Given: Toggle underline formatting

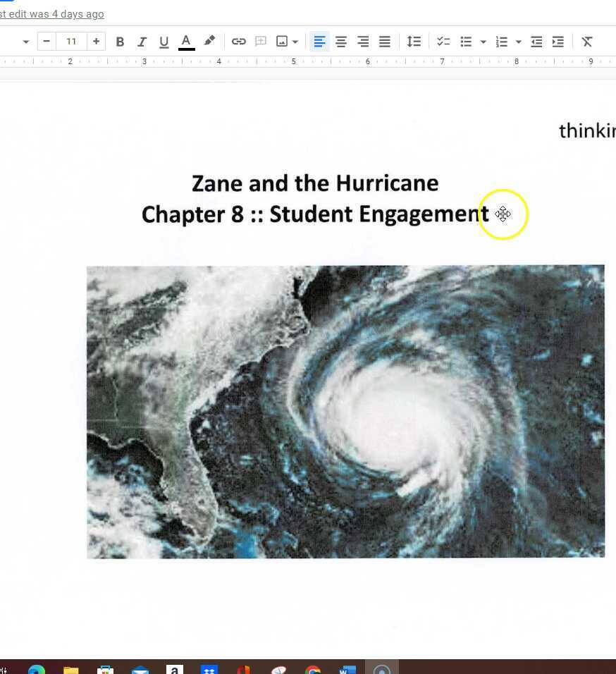Looking at the screenshot, I should point(164,41).
